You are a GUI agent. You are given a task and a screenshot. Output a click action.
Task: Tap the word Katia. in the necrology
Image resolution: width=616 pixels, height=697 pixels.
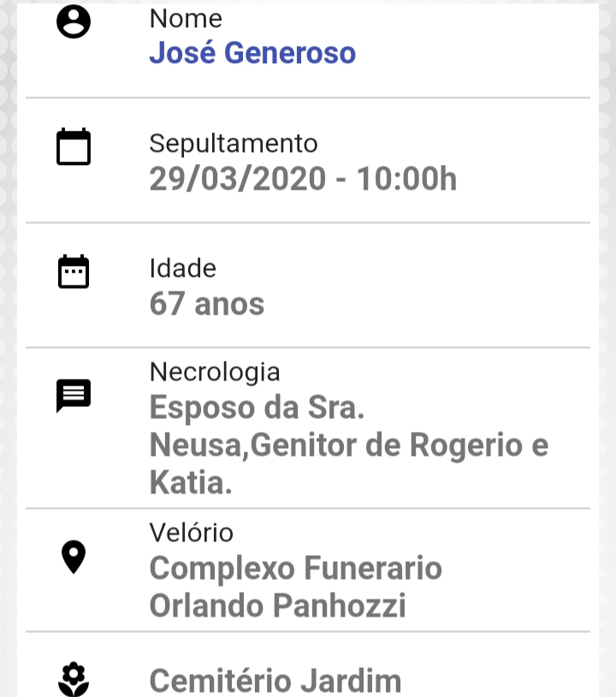192,482
